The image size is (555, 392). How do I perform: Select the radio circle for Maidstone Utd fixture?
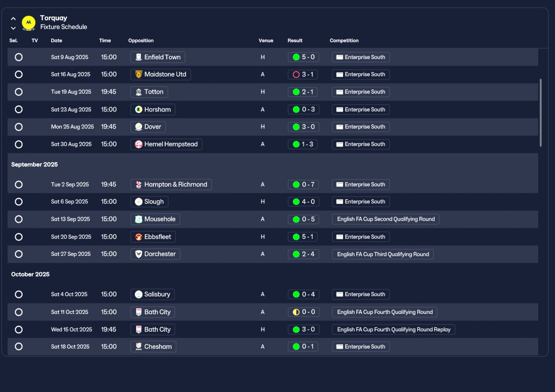(x=19, y=74)
